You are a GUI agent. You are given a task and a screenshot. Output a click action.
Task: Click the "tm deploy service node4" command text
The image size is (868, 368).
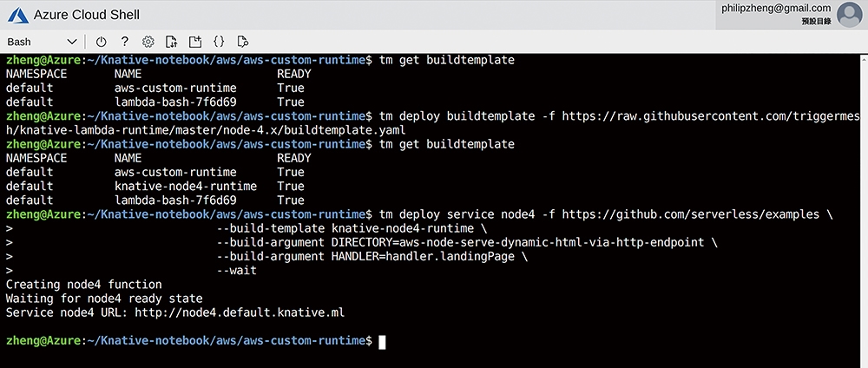click(x=457, y=214)
